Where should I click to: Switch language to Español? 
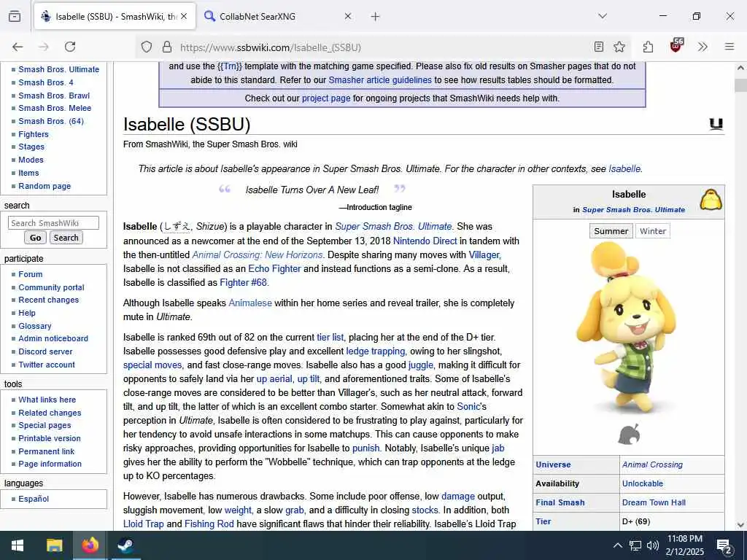click(x=34, y=499)
